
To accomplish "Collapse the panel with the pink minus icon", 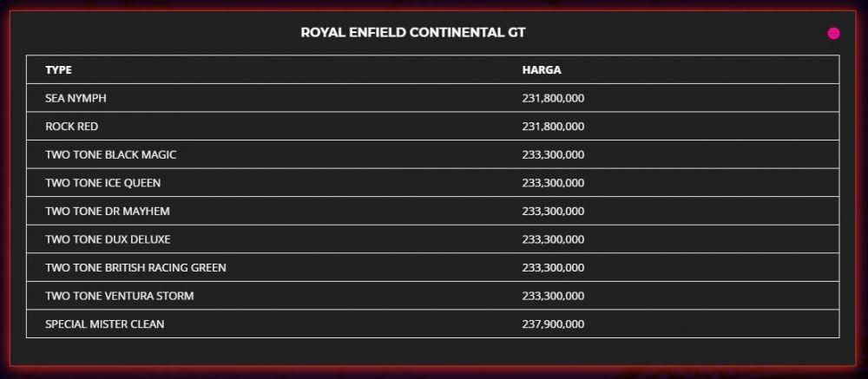I will 833,34.
